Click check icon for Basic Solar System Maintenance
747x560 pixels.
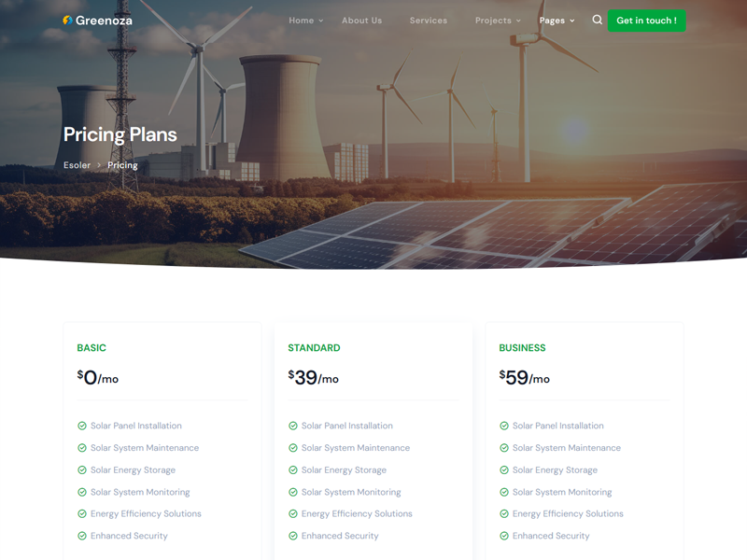coord(82,448)
